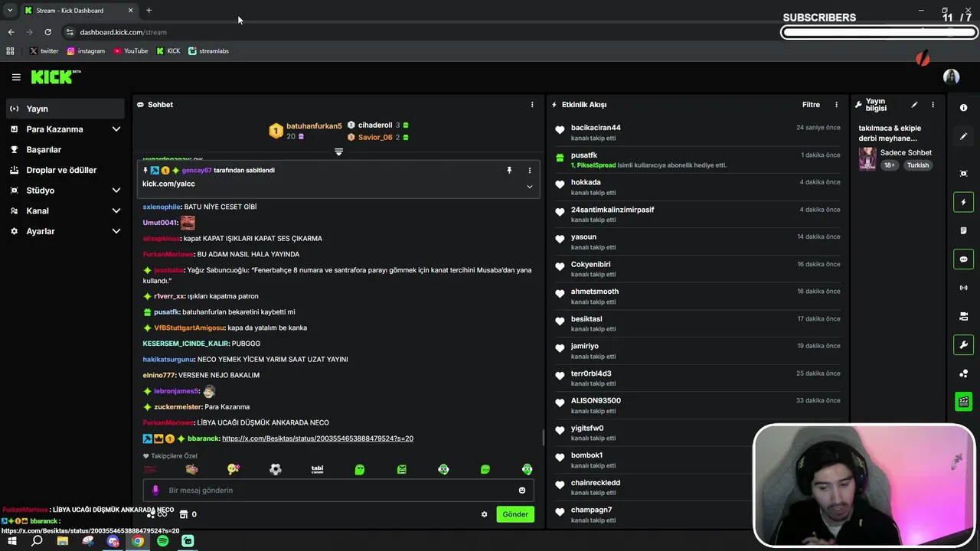Click the Cokyenibiri follow event
980x551 pixels.
pyautogui.click(x=697, y=269)
